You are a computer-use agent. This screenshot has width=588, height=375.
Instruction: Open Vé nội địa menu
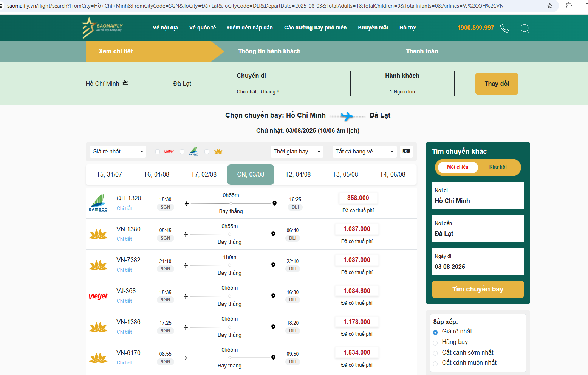pos(165,28)
